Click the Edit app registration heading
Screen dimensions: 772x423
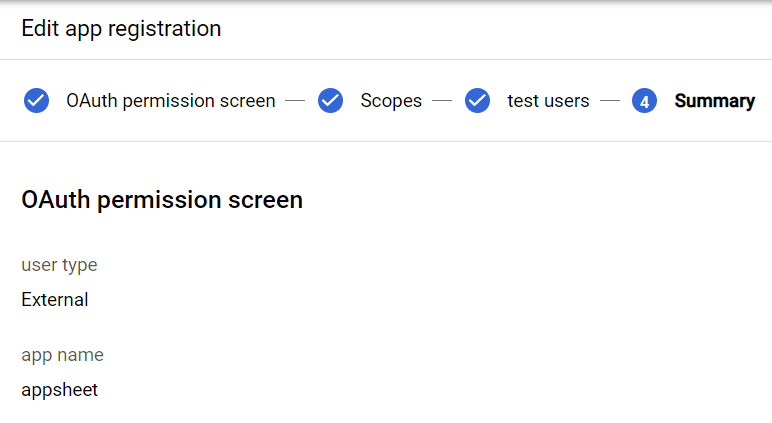click(x=121, y=29)
